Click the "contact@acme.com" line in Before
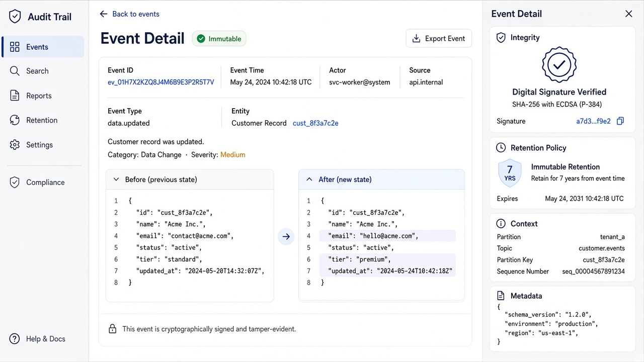This screenshot has height=362, width=644. (x=185, y=236)
